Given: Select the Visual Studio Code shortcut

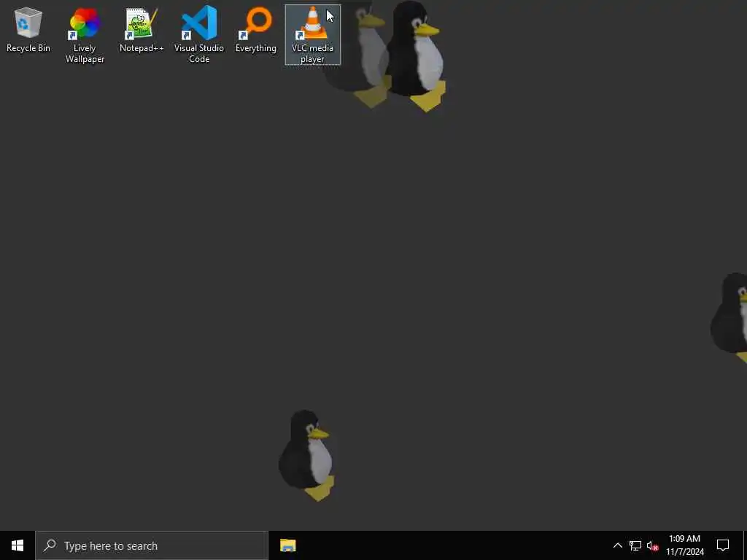Looking at the screenshot, I should tap(199, 35).
